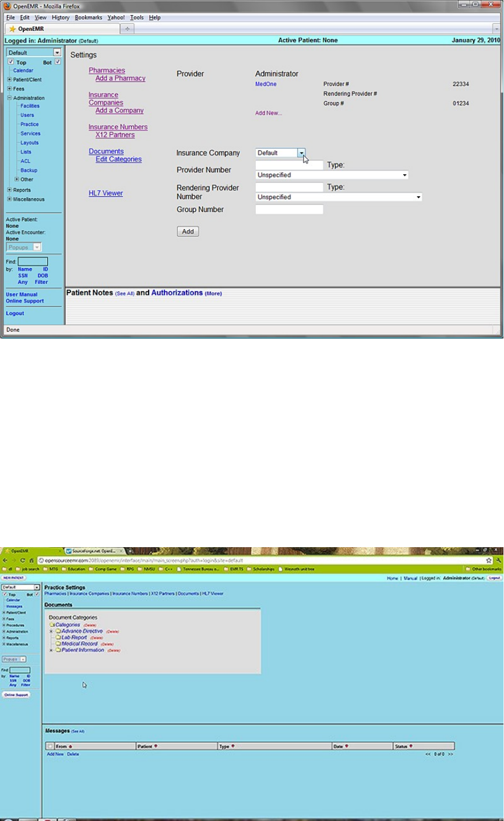Reload the page in Chrome
Viewport: 504px width, 821px height.
[22, 559]
